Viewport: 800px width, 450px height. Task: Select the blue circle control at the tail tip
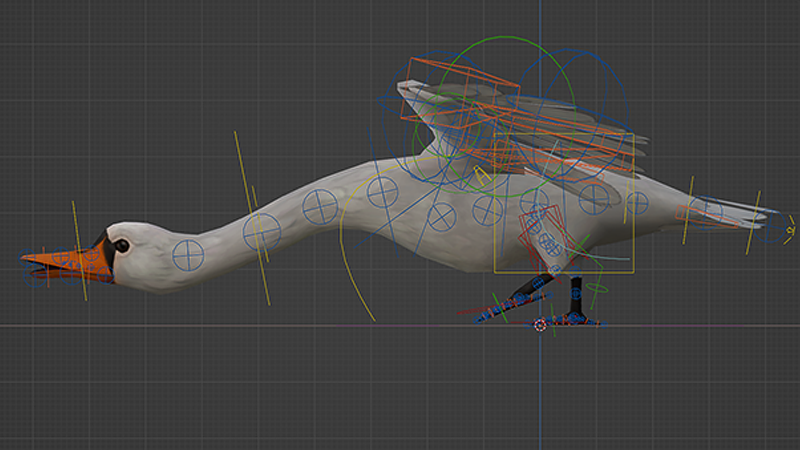[x=769, y=227]
